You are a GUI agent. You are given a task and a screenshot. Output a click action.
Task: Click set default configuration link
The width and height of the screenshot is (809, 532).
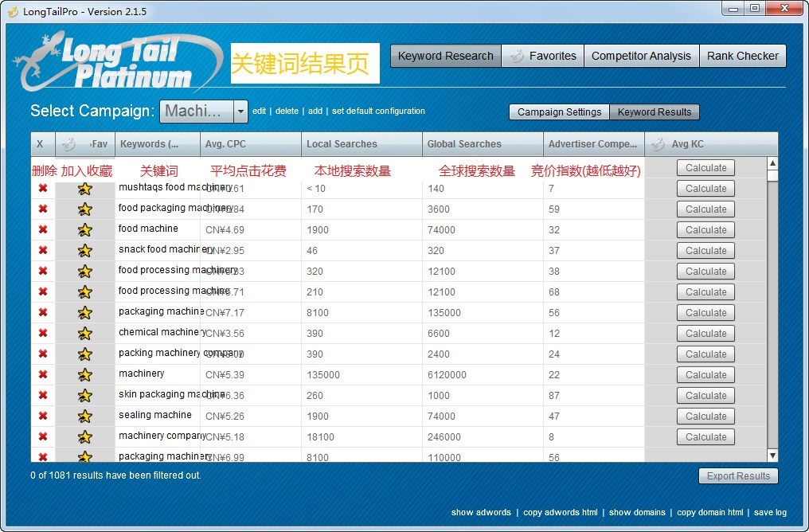click(x=378, y=111)
